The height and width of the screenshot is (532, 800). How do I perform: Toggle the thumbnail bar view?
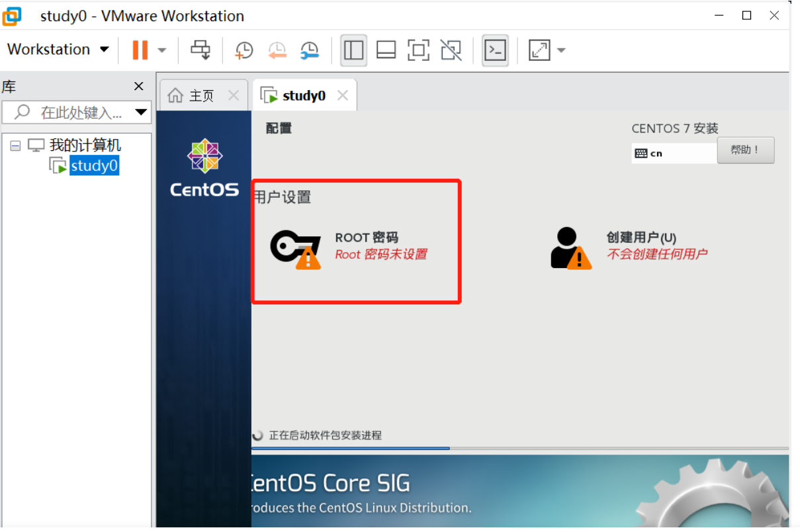pyautogui.click(x=386, y=50)
